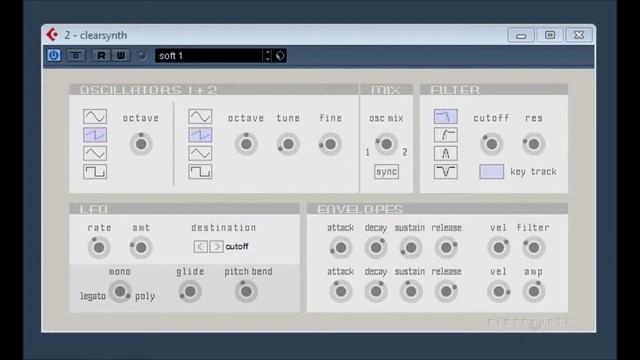Minimize the clearsynth window

[521, 35]
